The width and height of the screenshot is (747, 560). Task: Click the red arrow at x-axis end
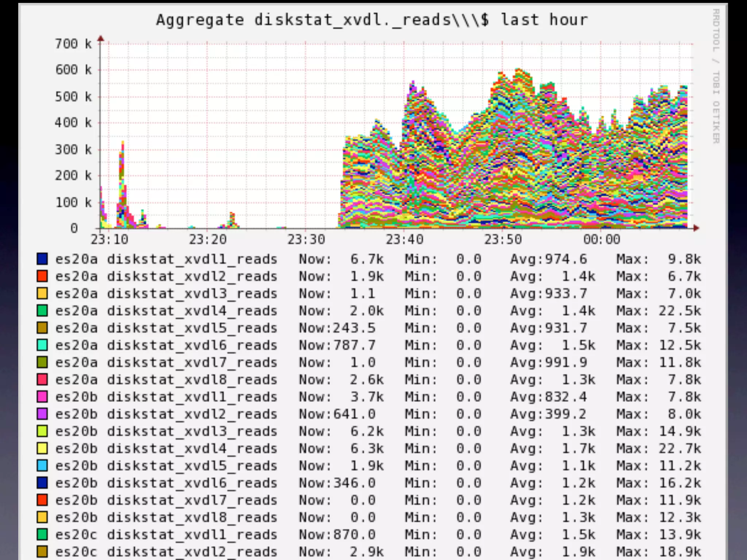[x=696, y=228]
